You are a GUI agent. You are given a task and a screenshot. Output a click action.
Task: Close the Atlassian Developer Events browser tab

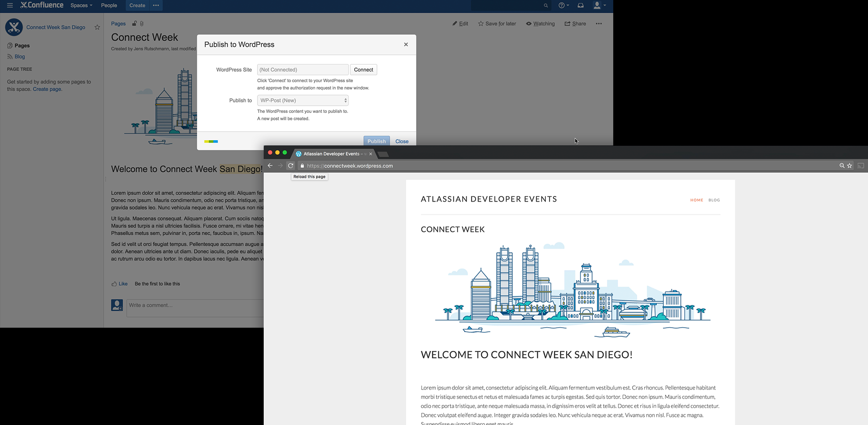(371, 154)
